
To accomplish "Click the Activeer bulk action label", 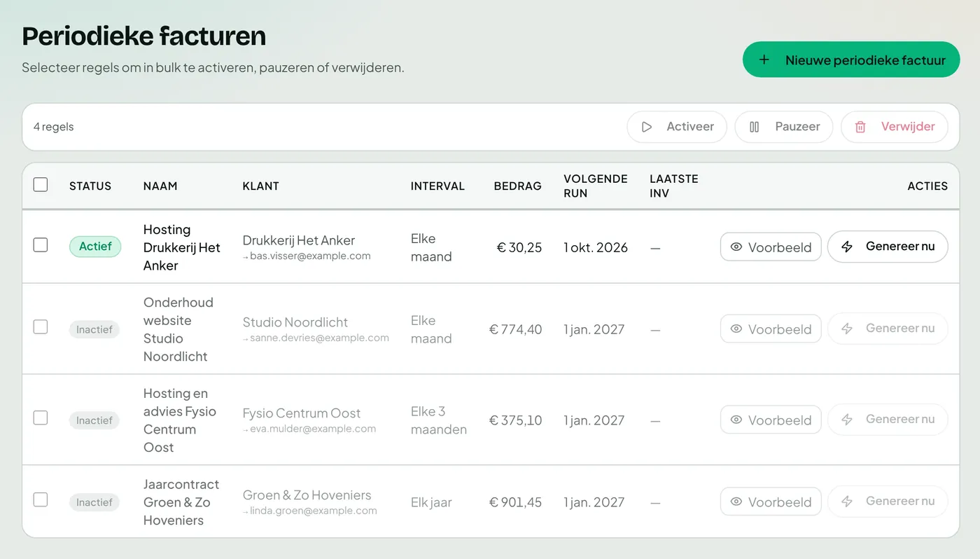I will pyautogui.click(x=690, y=127).
